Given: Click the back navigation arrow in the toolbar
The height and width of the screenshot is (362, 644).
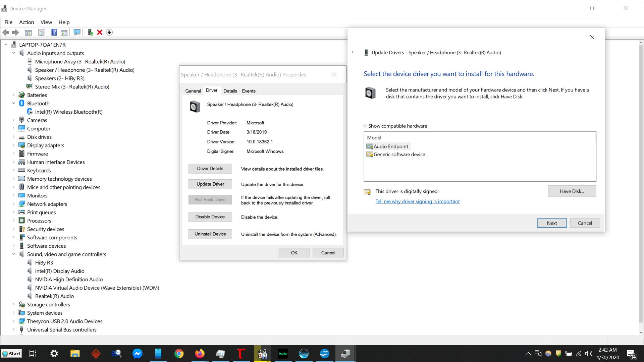Looking at the screenshot, I should [6, 32].
